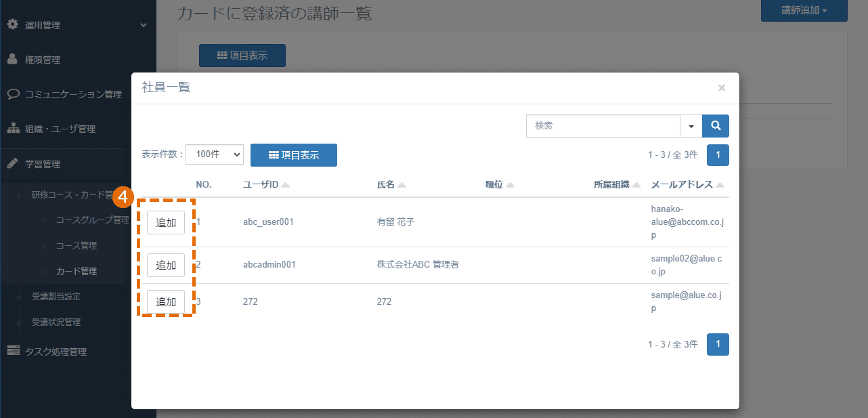The height and width of the screenshot is (418, 868).
Task: Select 受講割当設定 in sidebar
Action: 56,297
